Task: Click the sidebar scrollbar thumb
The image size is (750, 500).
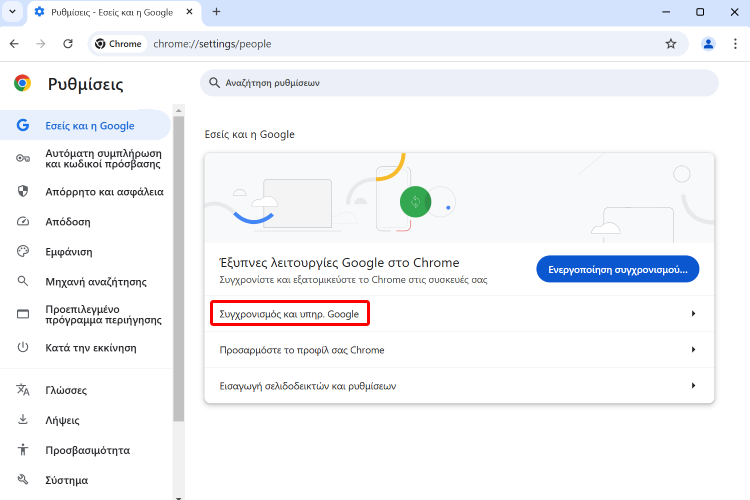Action: pyautogui.click(x=178, y=268)
